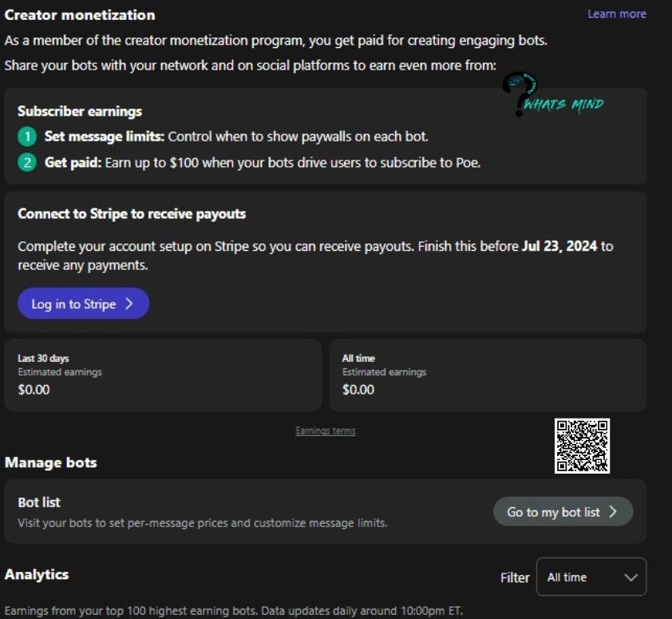The height and width of the screenshot is (619, 672).
Task: Click the 'Set message limits:' text
Action: pos(105,137)
